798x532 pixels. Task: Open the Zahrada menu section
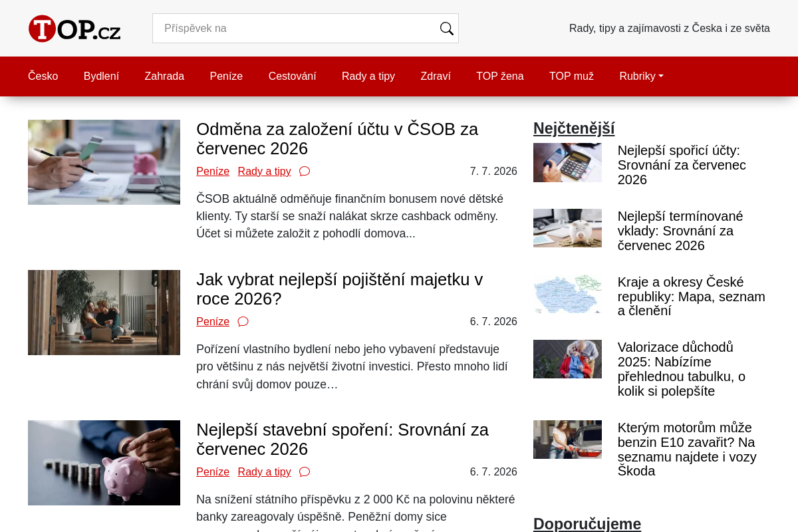tap(164, 76)
